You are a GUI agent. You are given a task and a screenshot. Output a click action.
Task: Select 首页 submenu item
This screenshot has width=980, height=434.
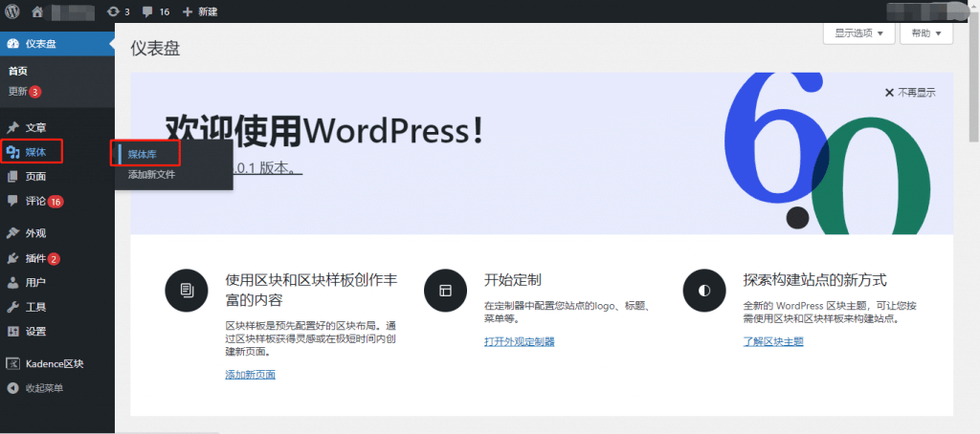[x=18, y=71]
